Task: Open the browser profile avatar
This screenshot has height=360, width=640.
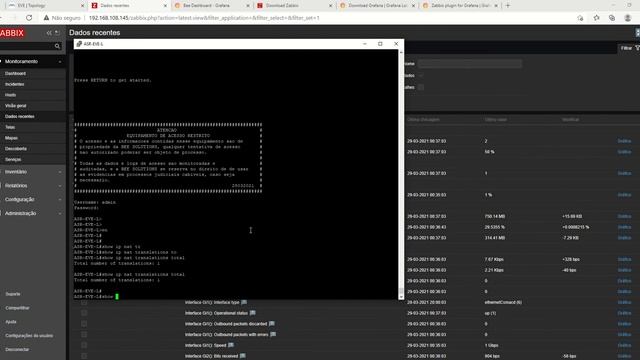Action: (628, 18)
